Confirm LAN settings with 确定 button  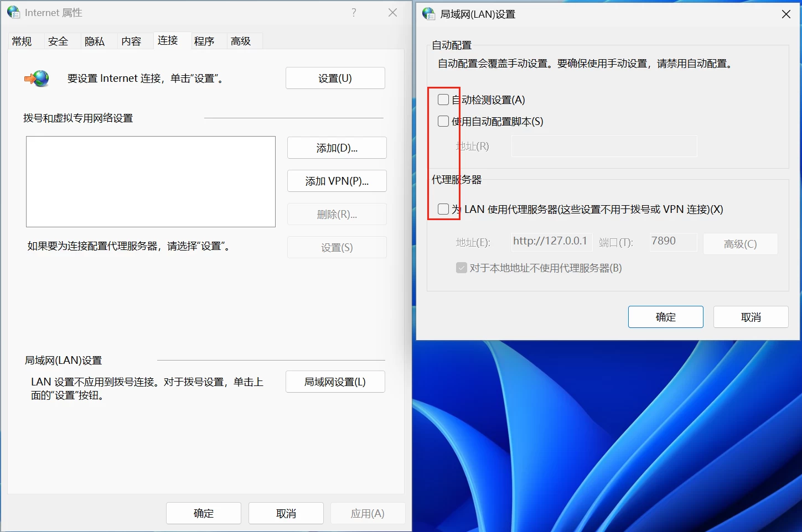click(x=665, y=316)
